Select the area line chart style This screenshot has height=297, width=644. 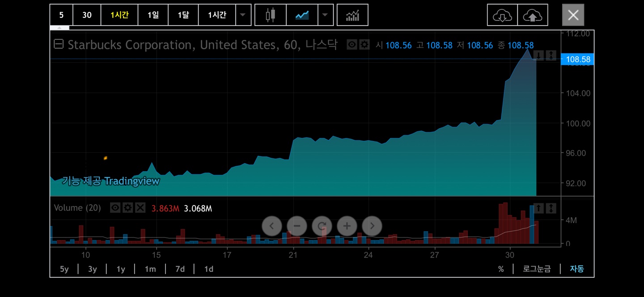click(302, 15)
